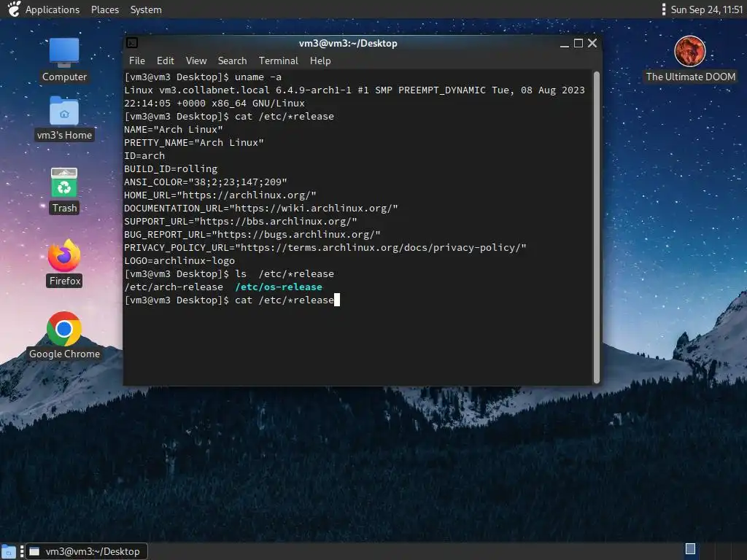This screenshot has height=560, width=747.
Task: Click the ANSI_COLOR line in terminal
Action: [x=205, y=182]
